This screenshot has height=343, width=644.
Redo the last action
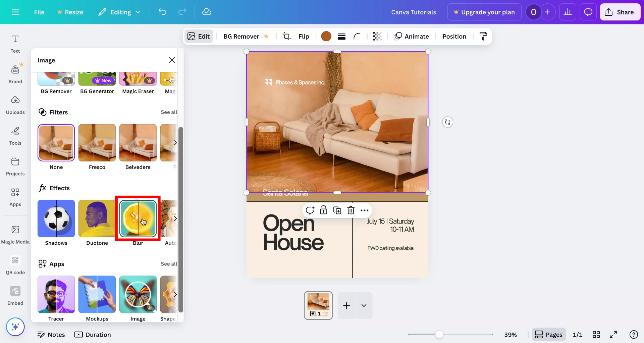(x=182, y=12)
